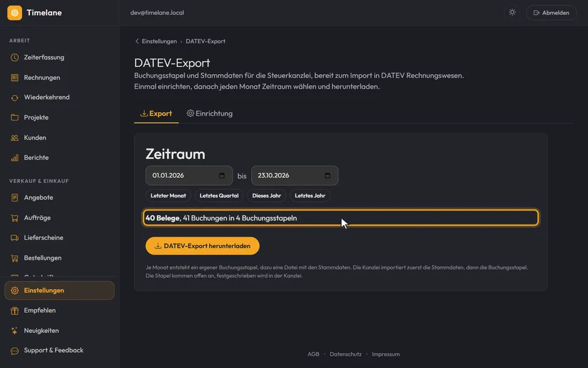The width and height of the screenshot is (588, 368).
Task: Choose the Letztes Jahr preset
Action: click(310, 196)
